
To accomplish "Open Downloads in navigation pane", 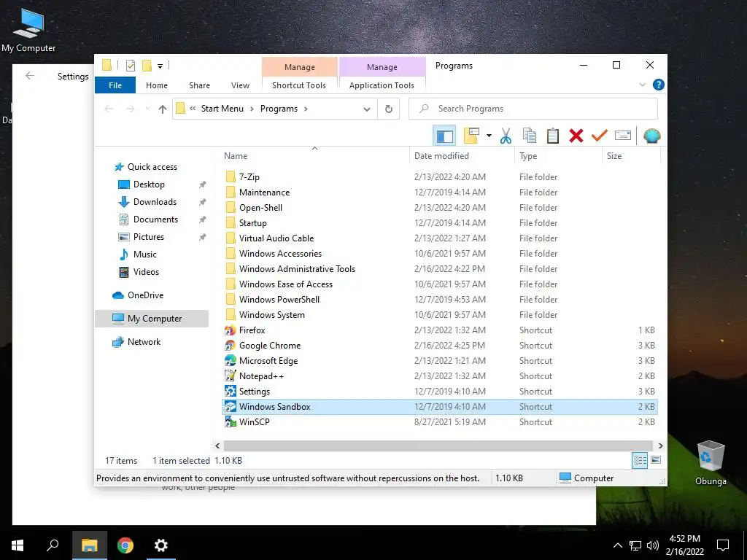I will click(155, 202).
